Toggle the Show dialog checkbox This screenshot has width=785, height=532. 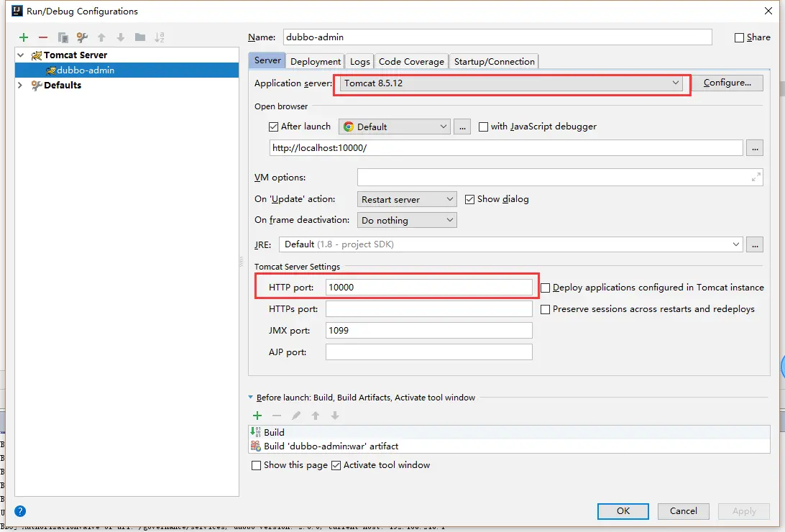pos(469,199)
